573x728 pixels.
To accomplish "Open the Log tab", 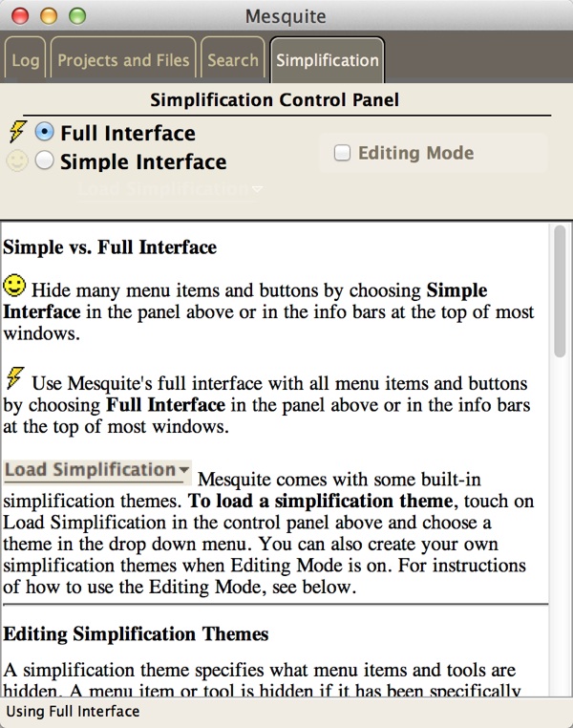I will [26, 60].
